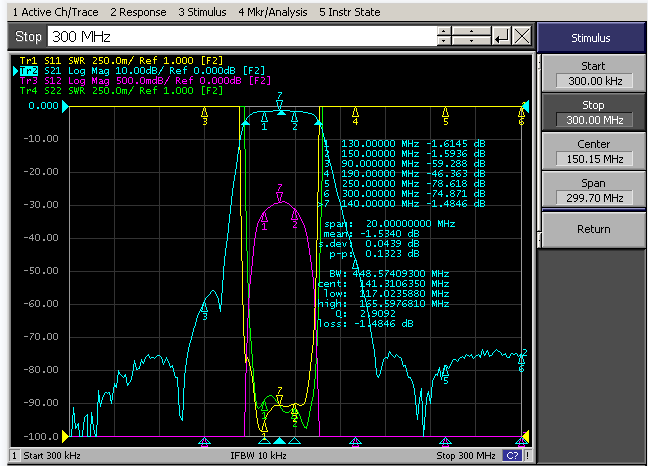Click the large step adjust control
The image size is (648, 466).
click(x=471, y=36)
